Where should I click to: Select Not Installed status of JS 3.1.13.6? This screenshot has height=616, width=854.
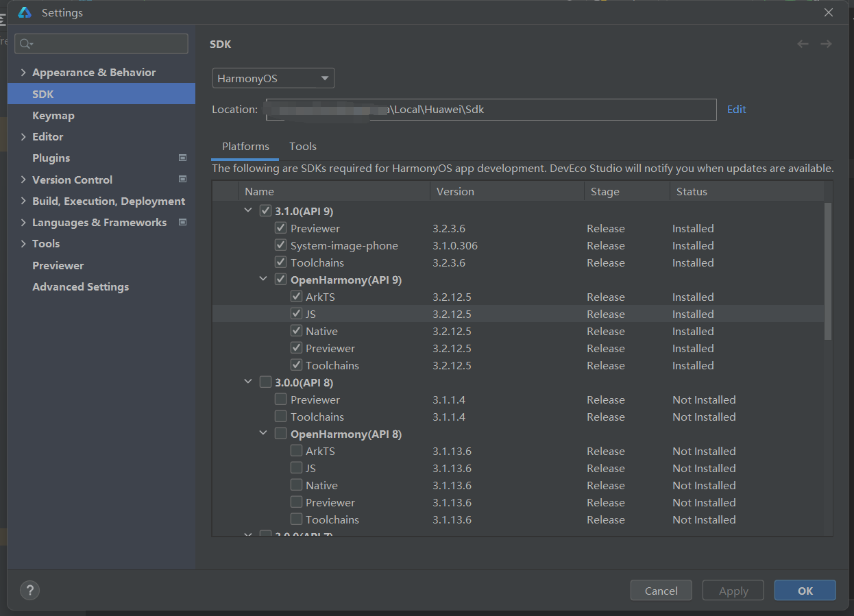point(704,468)
